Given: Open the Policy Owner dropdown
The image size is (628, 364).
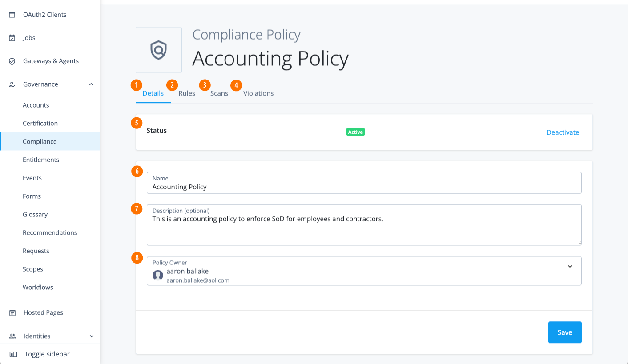Looking at the screenshot, I should (570, 266).
